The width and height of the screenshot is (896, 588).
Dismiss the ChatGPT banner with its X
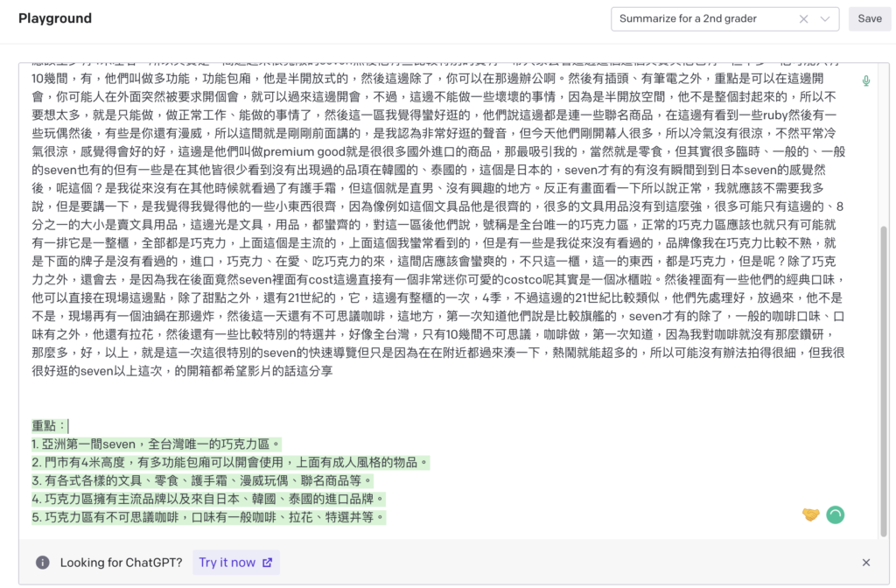click(866, 563)
